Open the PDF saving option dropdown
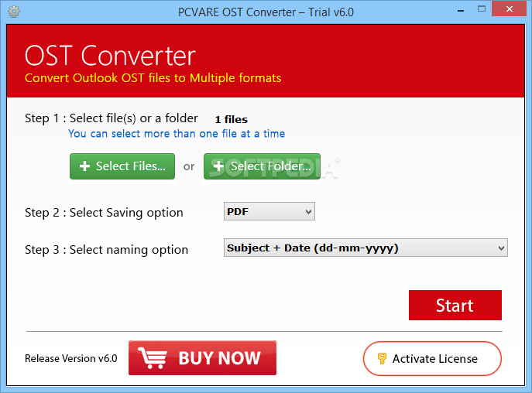Image resolution: width=532 pixels, height=393 pixels. (269, 211)
